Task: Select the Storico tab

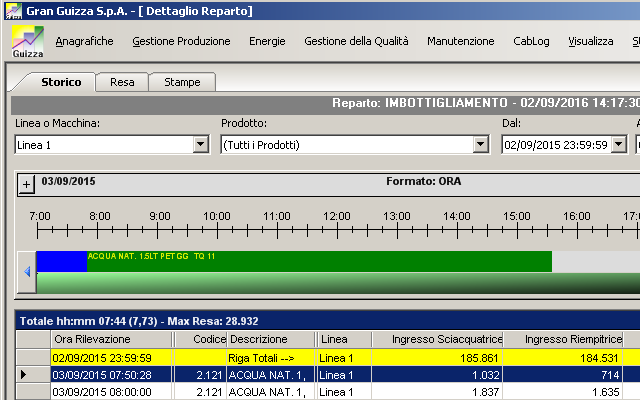Action: 61,82
